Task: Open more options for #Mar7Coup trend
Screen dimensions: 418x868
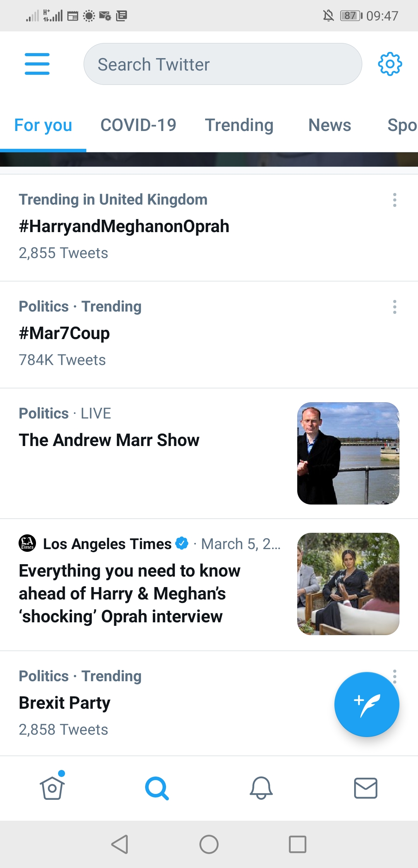Action: (x=394, y=307)
